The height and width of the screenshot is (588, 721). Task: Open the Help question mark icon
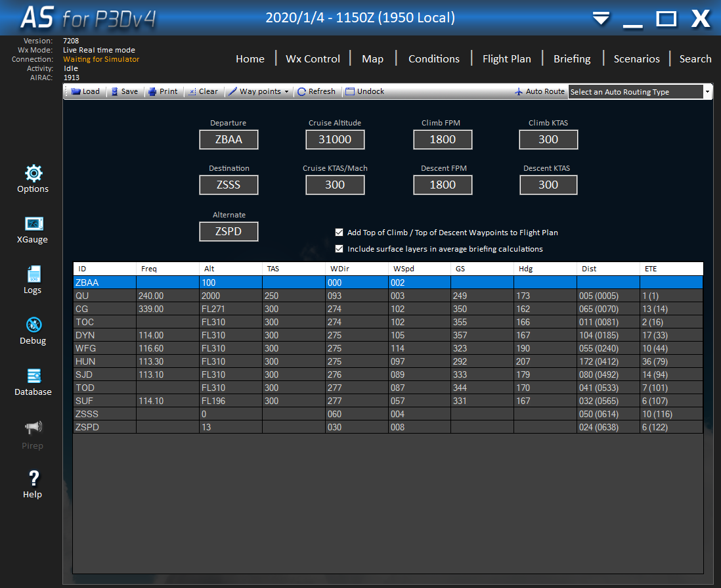pyautogui.click(x=33, y=479)
